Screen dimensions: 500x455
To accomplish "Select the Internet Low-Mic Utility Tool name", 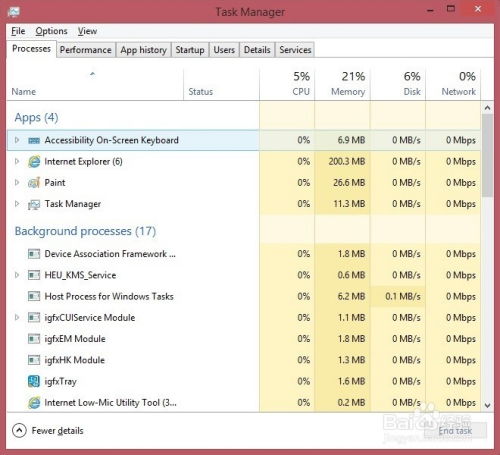I will [x=111, y=403].
